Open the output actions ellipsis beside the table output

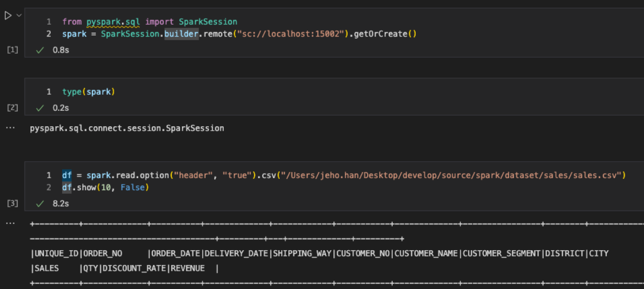[x=10, y=224]
